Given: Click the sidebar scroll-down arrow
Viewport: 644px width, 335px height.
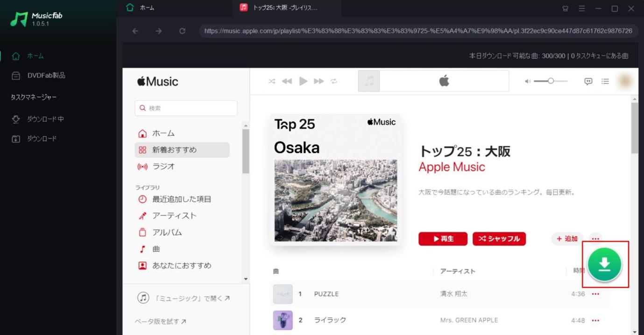Looking at the screenshot, I should tap(246, 279).
